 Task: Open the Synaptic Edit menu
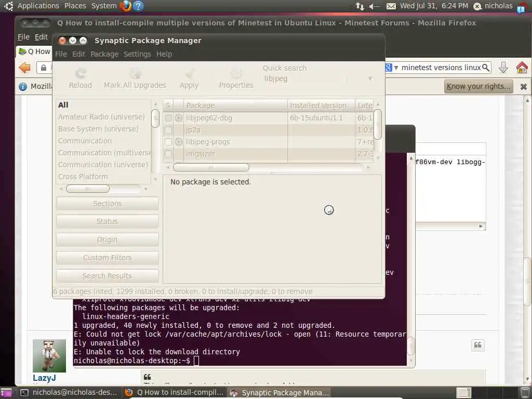click(x=78, y=54)
